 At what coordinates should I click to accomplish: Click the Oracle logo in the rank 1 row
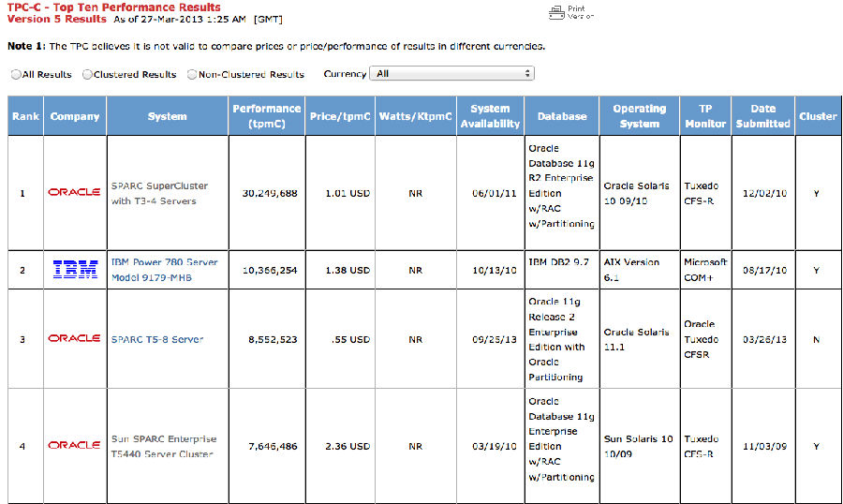pos(74,192)
